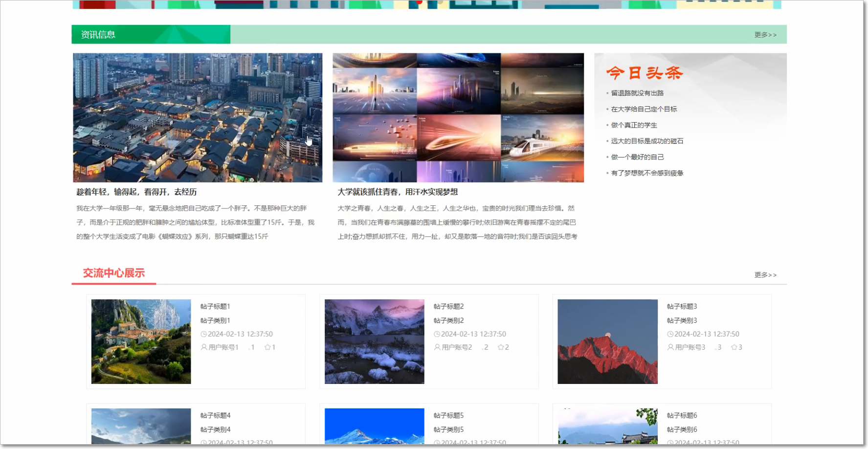Screen dimensions: 868x449
Task: Open headline 远大的目标是成功的磁石
Action: pyautogui.click(x=647, y=141)
